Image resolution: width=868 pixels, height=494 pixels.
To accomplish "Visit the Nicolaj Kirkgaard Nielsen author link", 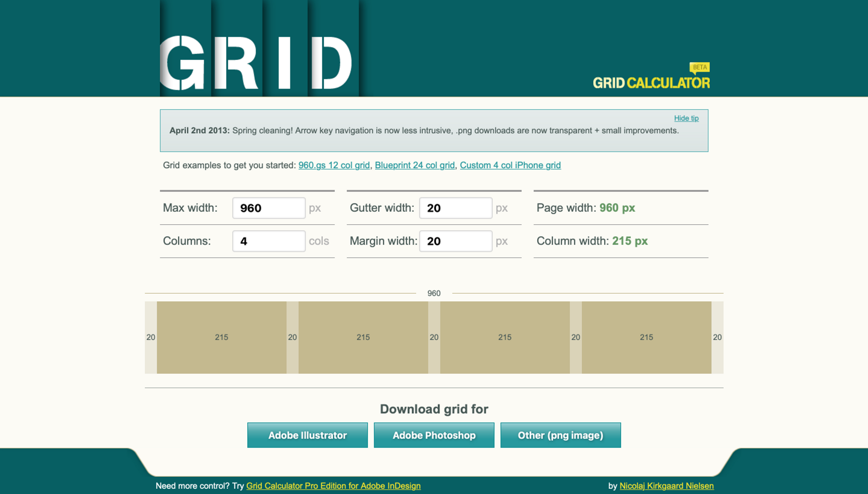I will click(666, 486).
